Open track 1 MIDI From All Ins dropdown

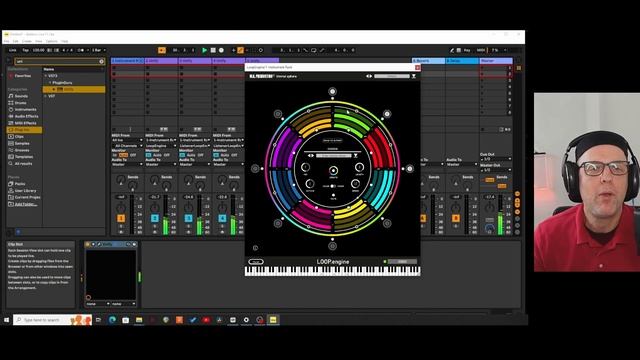click(127, 140)
